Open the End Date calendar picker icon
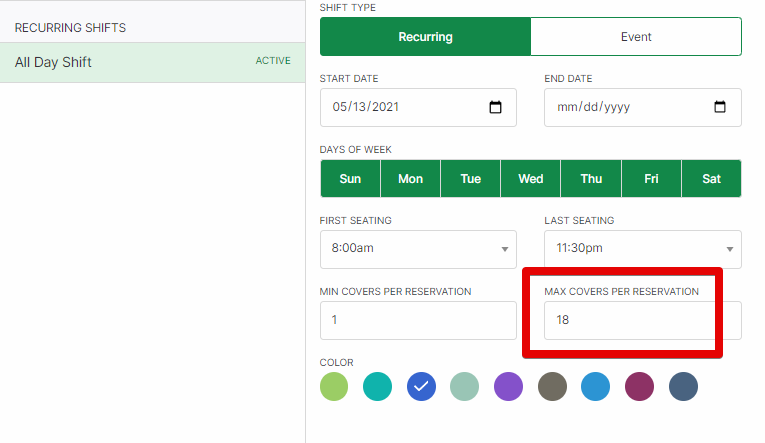Image resolution: width=765 pixels, height=443 pixels. tap(720, 107)
